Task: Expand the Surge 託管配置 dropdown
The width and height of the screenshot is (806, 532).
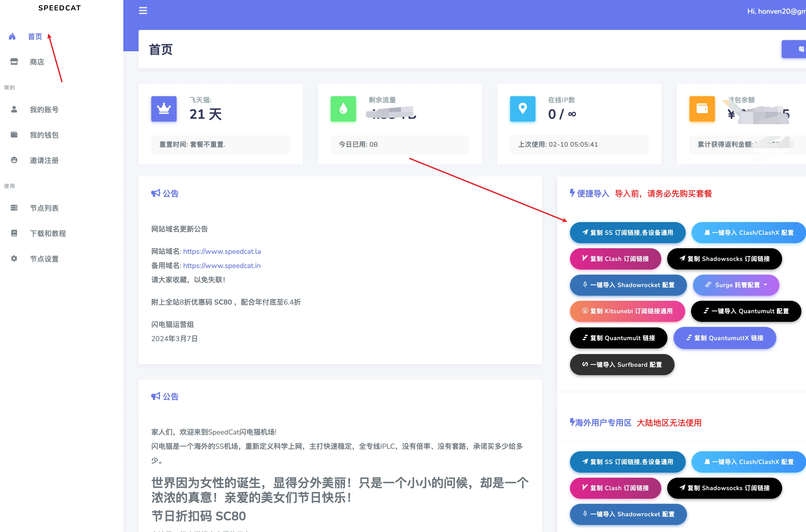Action: 736,285
